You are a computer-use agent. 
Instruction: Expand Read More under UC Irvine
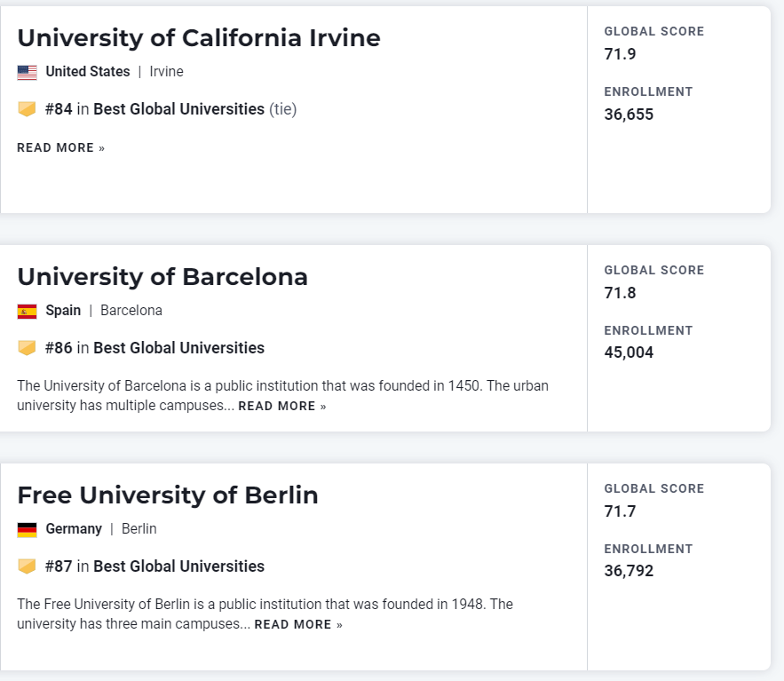60,148
